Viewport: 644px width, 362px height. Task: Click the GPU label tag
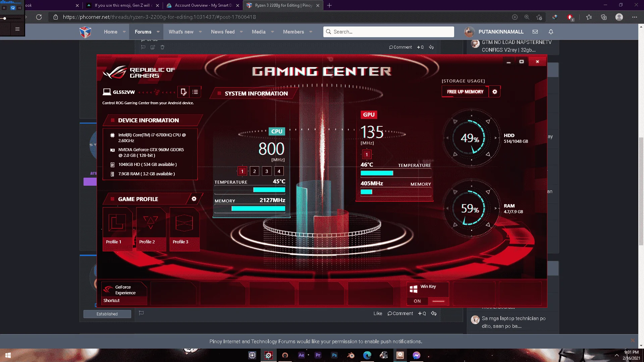coord(369,115)
